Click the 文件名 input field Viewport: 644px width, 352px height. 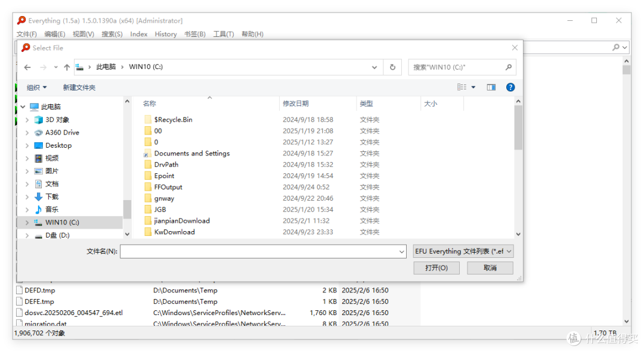pyautogui.click(x=263, y=251)
